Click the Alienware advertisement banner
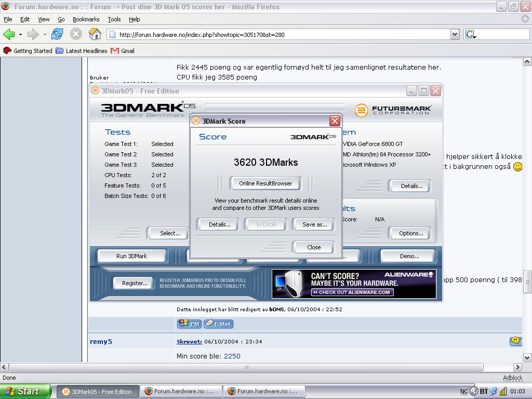This screenshot has width=532, height=399. tap(354, 284)
